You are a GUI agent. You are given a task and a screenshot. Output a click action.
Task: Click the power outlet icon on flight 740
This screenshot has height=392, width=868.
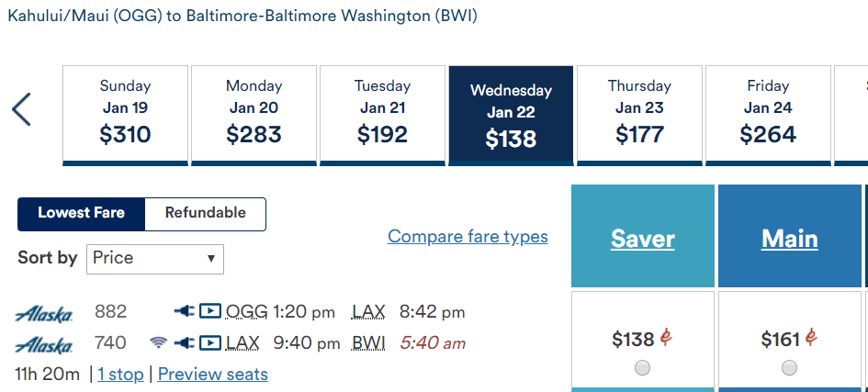[184, 343]
